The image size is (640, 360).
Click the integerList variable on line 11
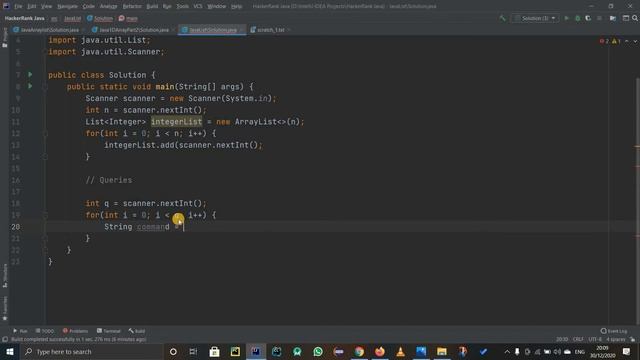pos(176,122)
